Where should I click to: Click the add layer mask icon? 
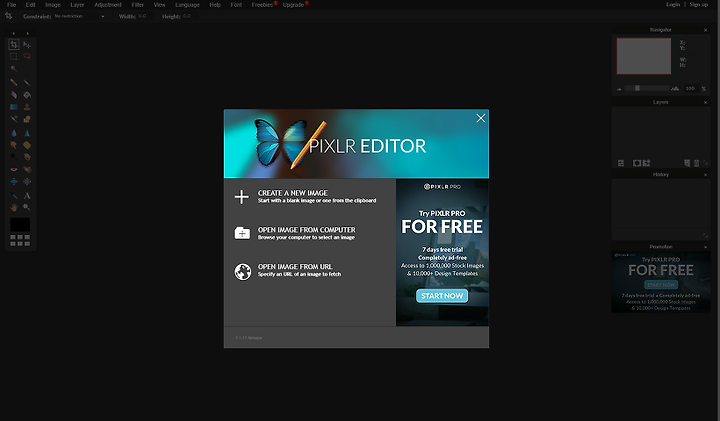tap(637, 163)
